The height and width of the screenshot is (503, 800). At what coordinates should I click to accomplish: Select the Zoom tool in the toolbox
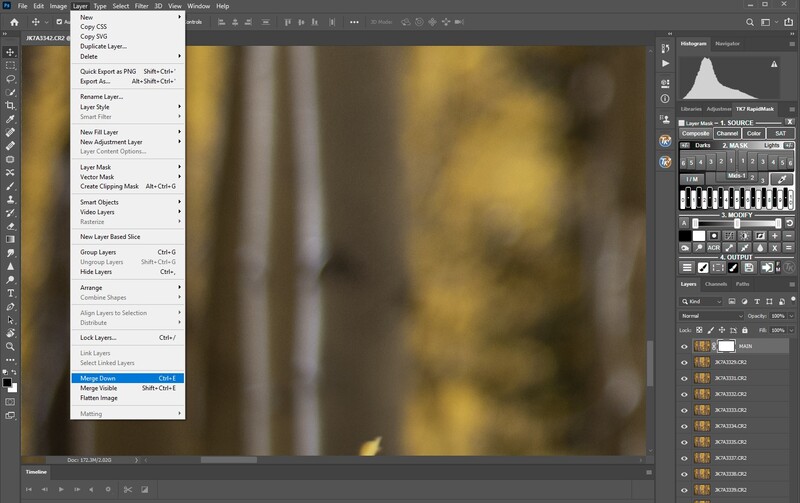[x=10, y=346]
